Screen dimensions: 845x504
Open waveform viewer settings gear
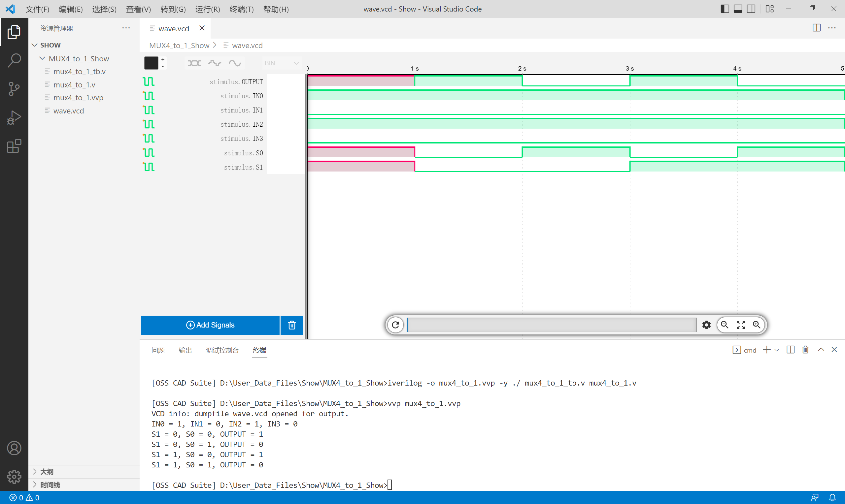[x=706, y=325]
